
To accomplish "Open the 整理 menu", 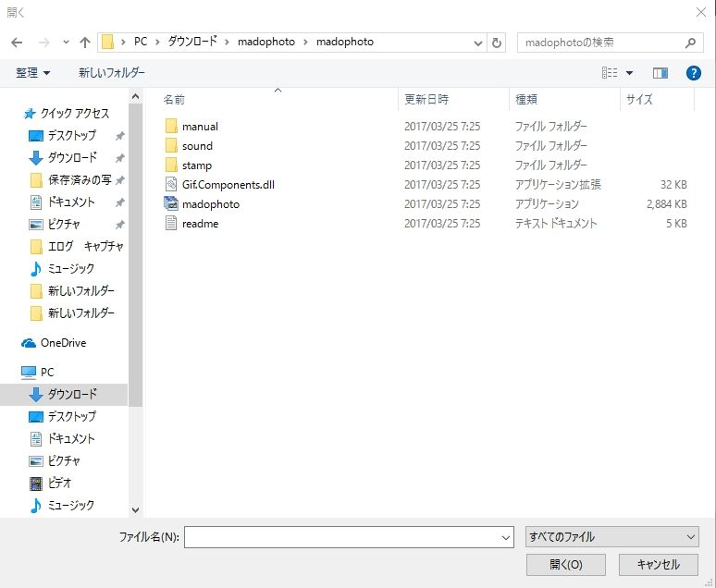I will coord(33,73).
